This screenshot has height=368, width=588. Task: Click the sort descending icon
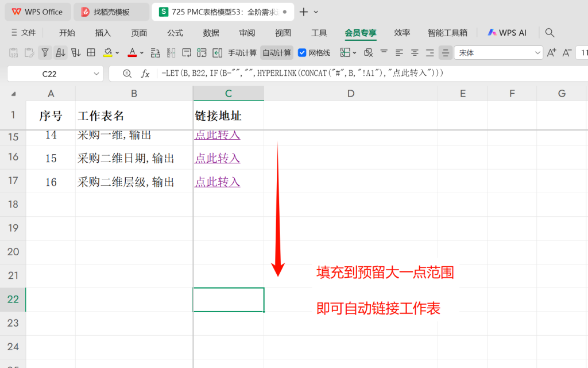click(x=76, y=52)
